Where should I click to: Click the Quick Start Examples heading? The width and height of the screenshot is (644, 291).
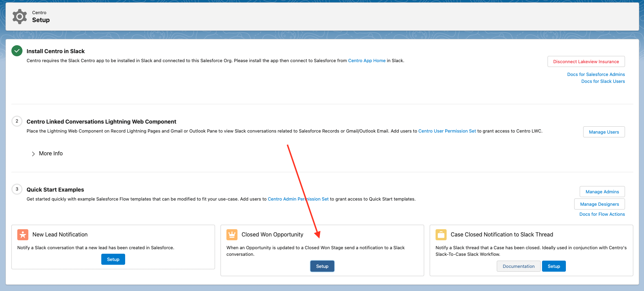pos(55,190)
